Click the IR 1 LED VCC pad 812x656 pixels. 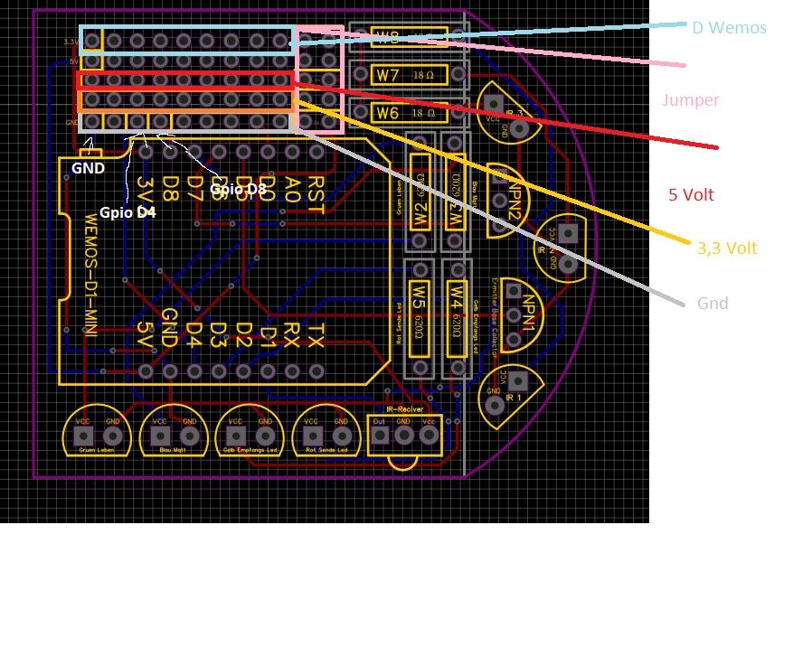pos(517,381)
